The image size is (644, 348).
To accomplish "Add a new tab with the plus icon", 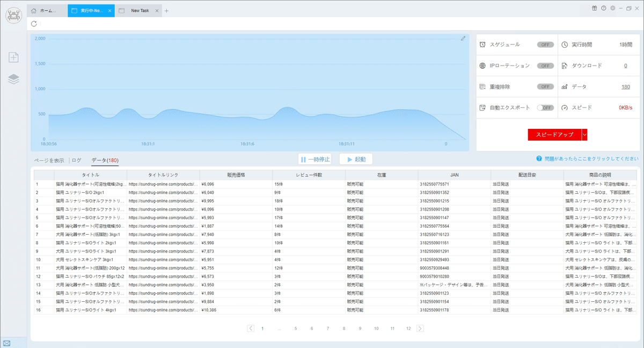I will (166, 11).
